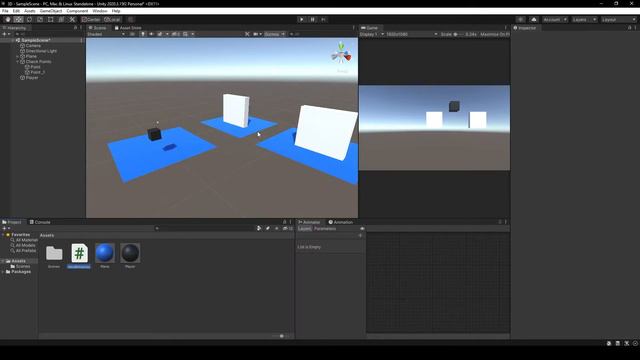640x360 pixels.
Task: Add a layer with Animator plus icon
Action: pos(360,235)
